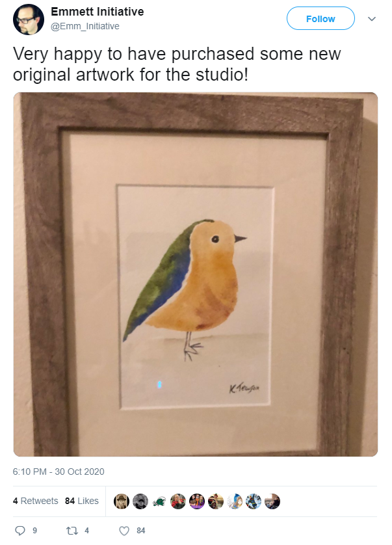Open the @Emm_Initiative handle link

pos(85,26)
